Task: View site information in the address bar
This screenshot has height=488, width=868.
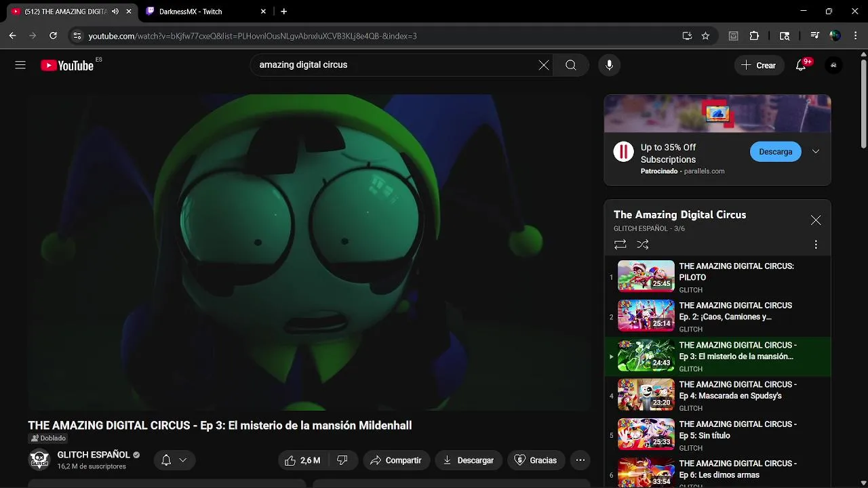Action: click(x=77, y=36)
